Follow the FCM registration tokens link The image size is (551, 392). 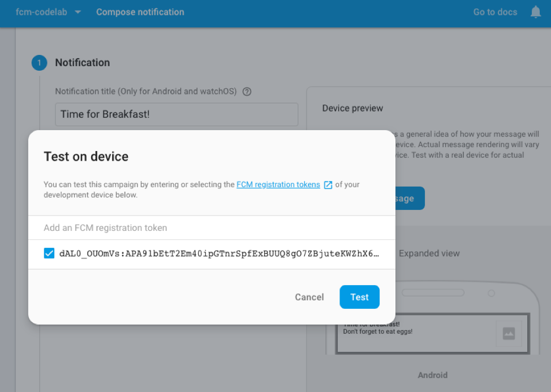(x=278, y=184)
